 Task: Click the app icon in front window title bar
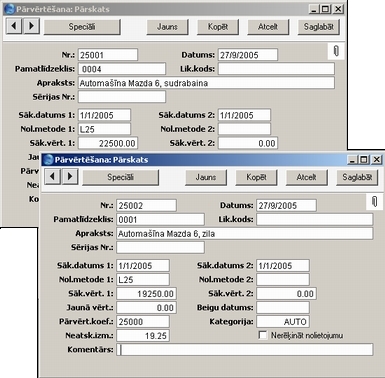(x=49, y=160)
